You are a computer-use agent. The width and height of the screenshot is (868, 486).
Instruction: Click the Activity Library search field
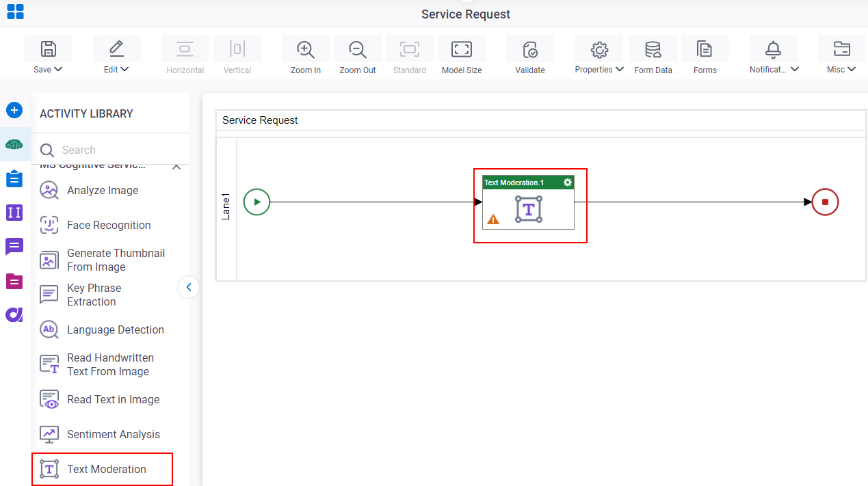[110, 150]
